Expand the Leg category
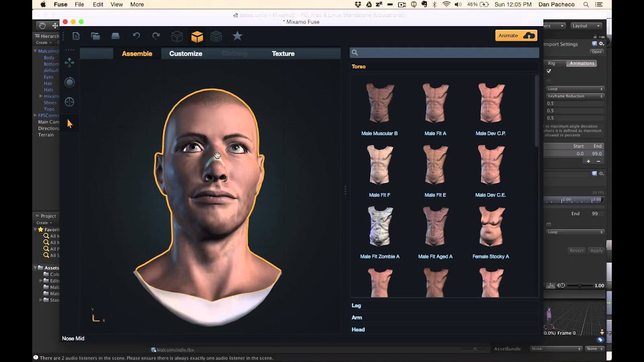The image size is (644, 362). coord(356,306)
